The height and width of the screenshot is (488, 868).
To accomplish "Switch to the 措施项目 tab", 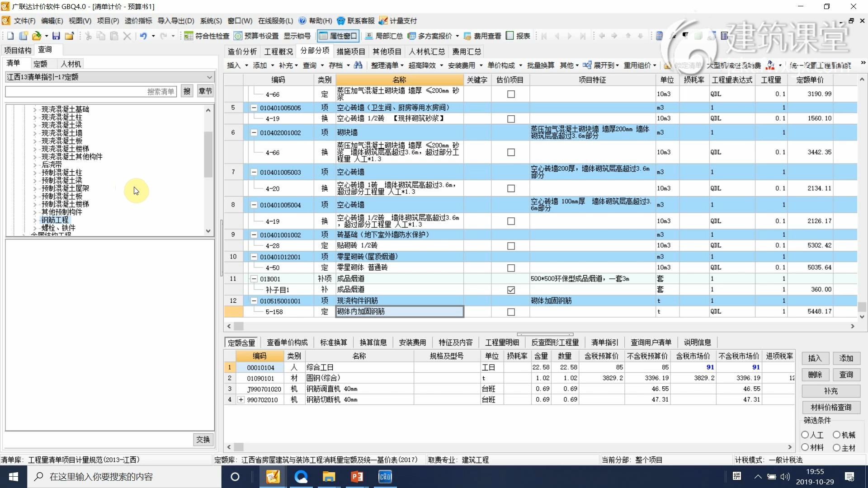I will tap(350, 52).
